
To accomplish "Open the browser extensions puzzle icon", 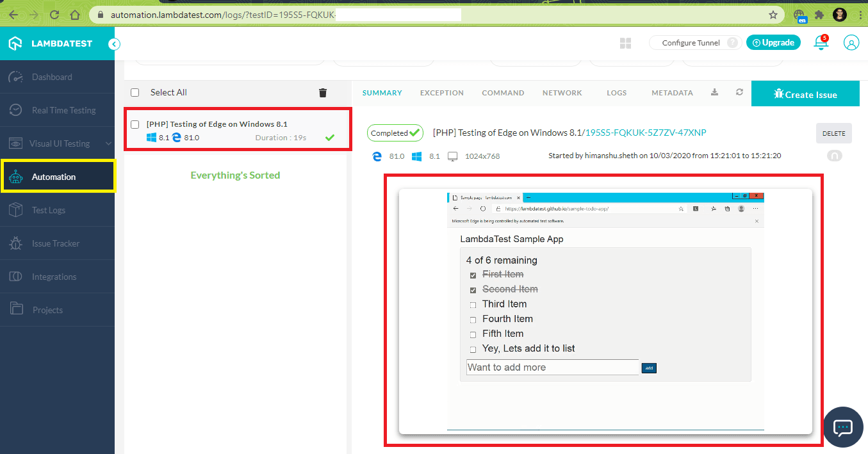I will pos(819,14).
